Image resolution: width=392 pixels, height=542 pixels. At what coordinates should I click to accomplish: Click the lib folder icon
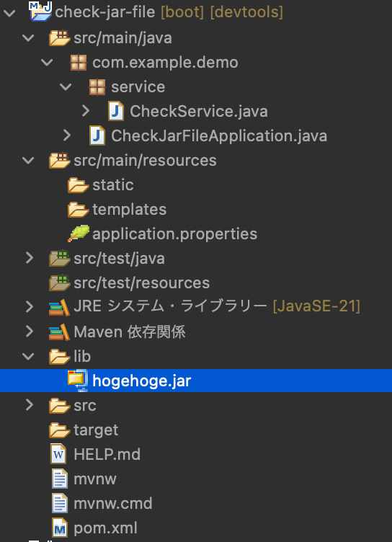pyautogui.click(x=60, y=357)
